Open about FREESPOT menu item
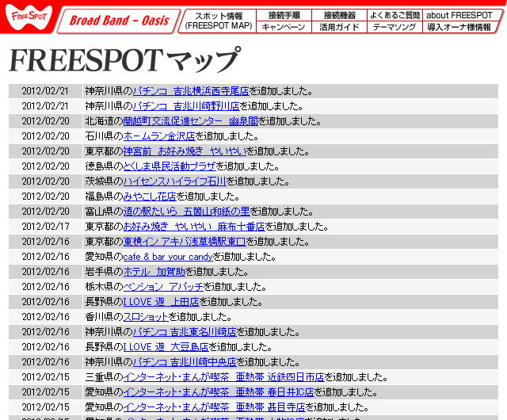507x420 pixels. [461, 15]
